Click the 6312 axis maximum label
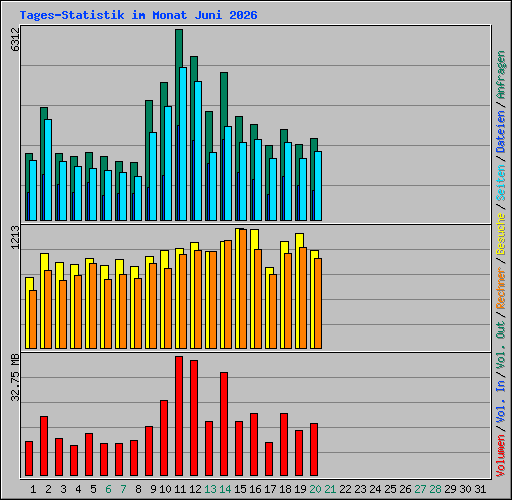The height and width of the screenshot is (500, 512). tap(15, 39)
